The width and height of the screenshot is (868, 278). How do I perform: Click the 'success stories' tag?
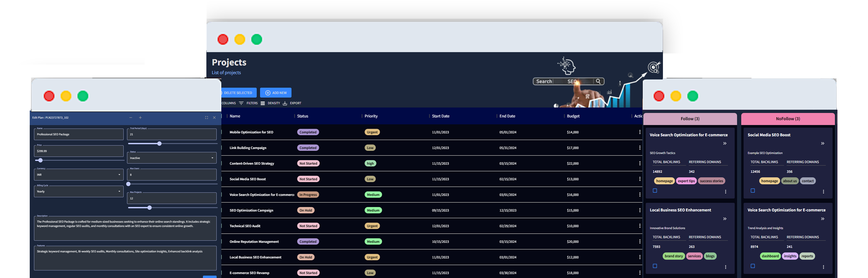click(711, 181)
